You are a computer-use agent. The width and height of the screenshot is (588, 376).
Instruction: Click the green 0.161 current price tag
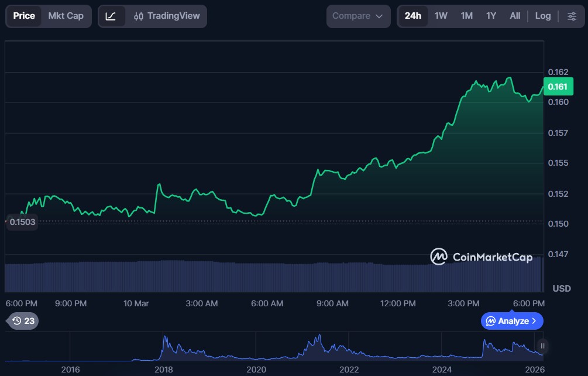click(x=558, y=87)
